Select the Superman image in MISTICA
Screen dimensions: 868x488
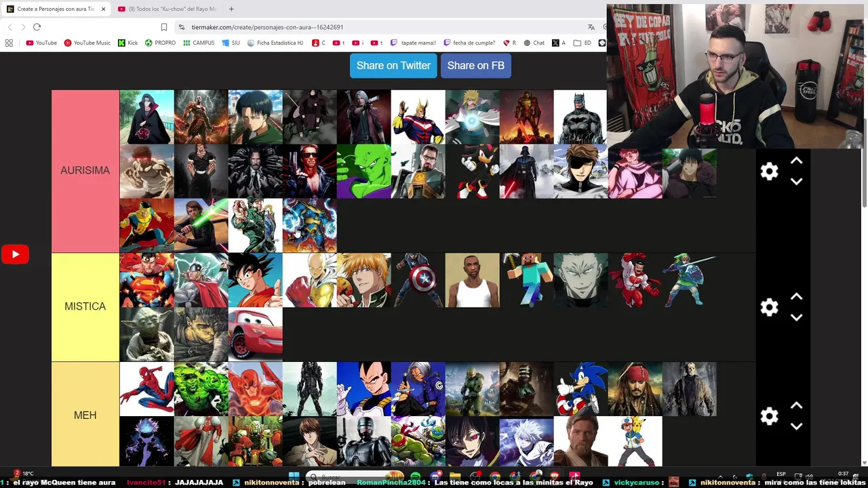tap(146, 280)
